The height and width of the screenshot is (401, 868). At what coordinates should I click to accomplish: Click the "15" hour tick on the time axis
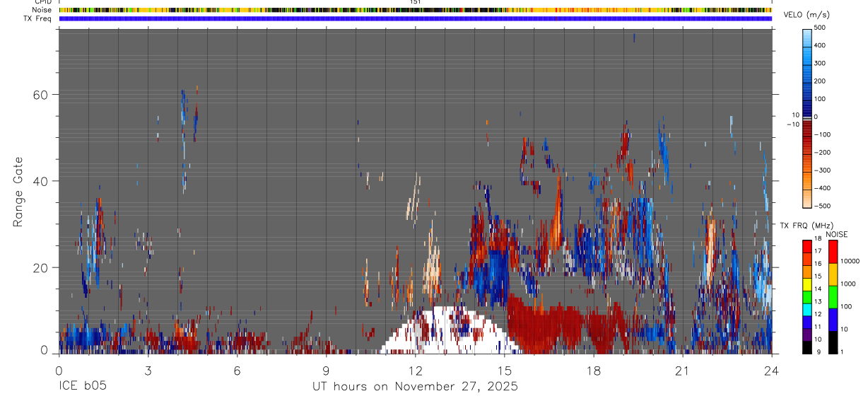[x=505, y=370]
